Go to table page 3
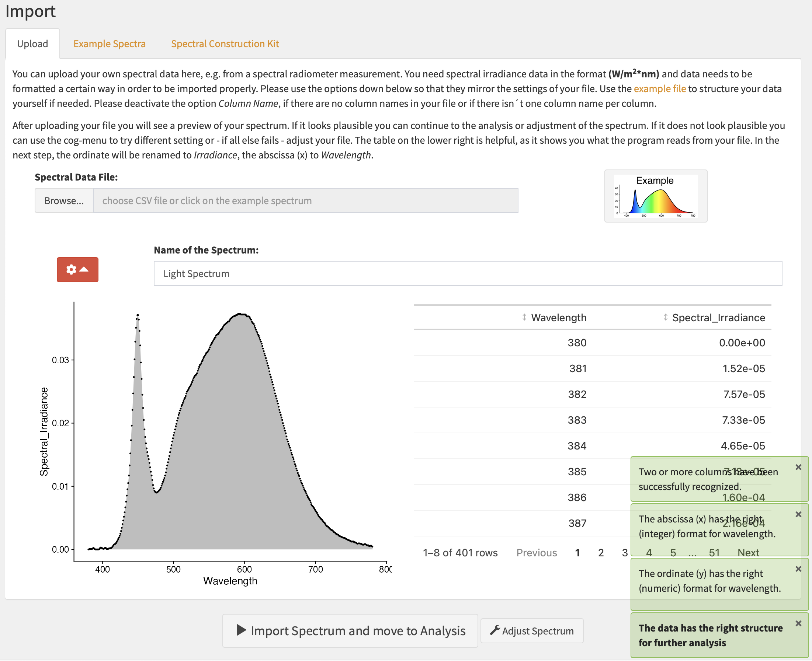The height and width of the screenshot is (661, 812). coord(624,552)
